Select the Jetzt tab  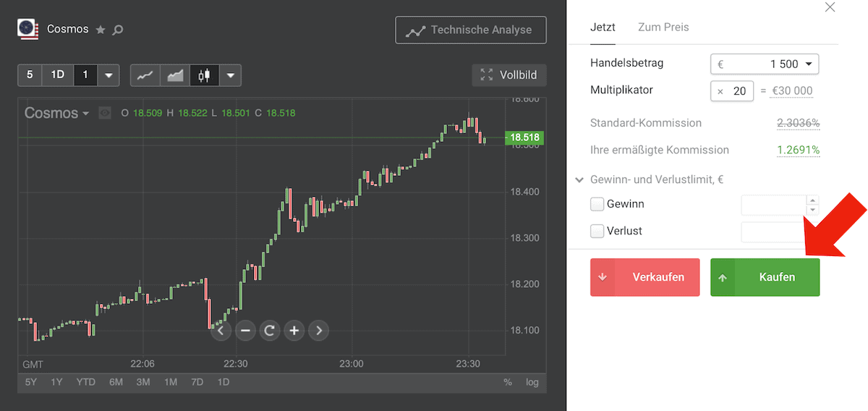pos(603,27)
